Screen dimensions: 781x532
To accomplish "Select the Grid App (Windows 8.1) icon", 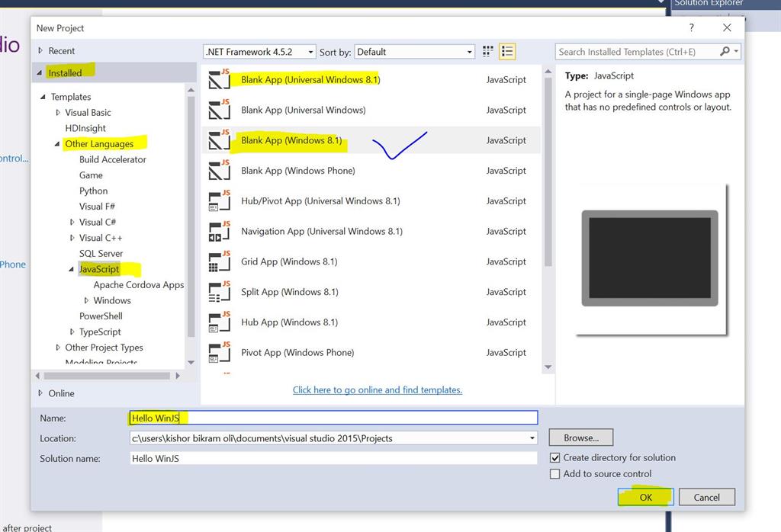I will pyautogui.click(x=219, y=261).
